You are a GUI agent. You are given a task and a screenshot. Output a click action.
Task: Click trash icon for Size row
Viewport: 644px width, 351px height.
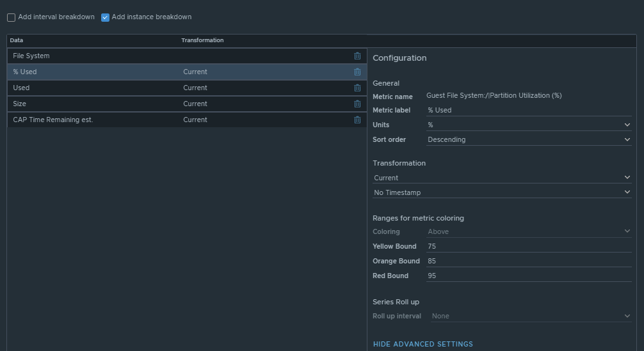tap(357, 104)
